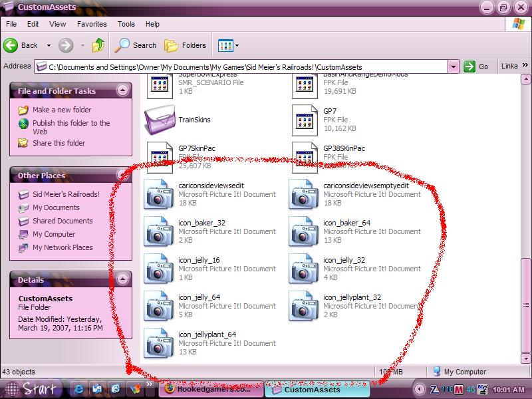The height and width of the screenshot is (399, 532).
Task: Open the View menu
Action: (x=57, y=24)
